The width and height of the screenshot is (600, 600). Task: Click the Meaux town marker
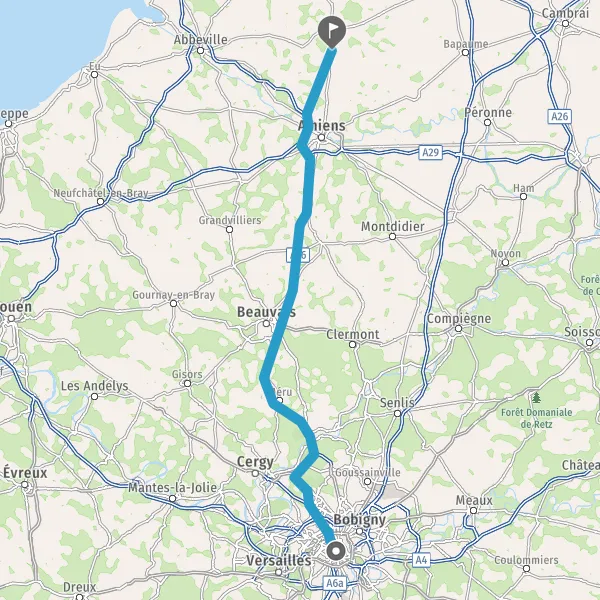point(473,510)
